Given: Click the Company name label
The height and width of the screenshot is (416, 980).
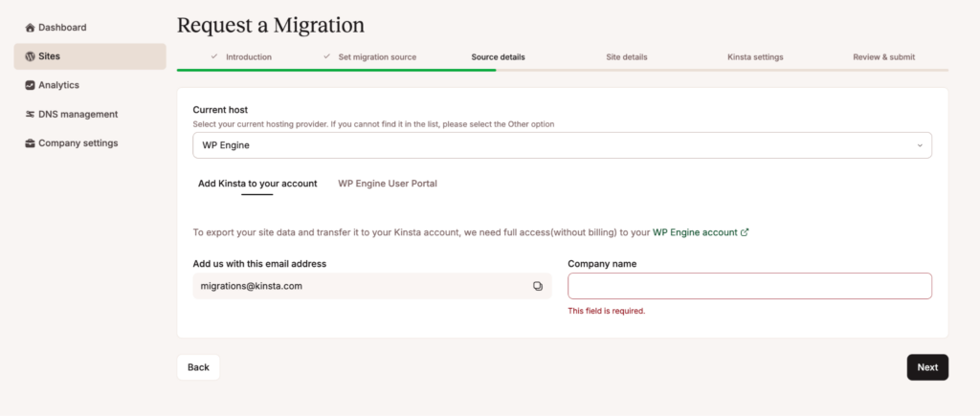Looking at the screenshot, I should 602,264.
